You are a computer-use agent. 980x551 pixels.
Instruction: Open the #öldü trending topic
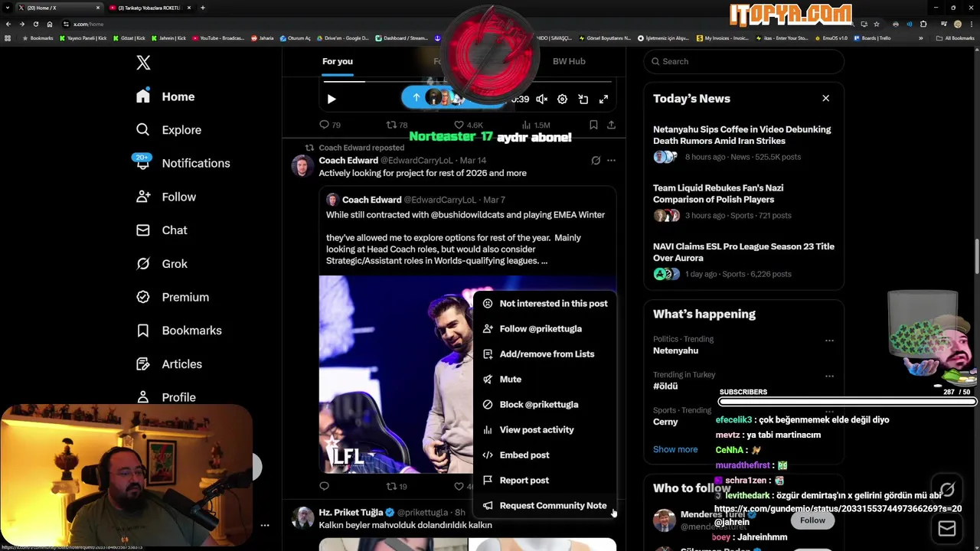click(665, 386)
